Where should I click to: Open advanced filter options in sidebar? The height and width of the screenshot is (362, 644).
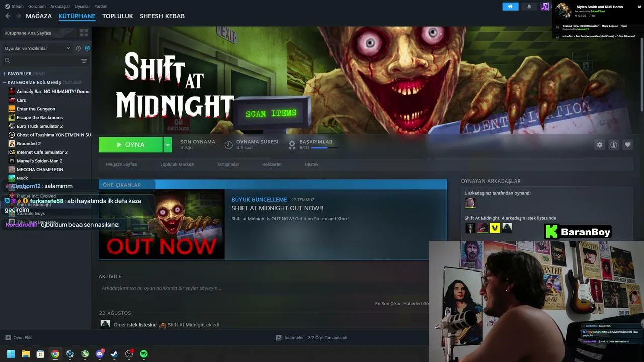[x=84, y=61]
